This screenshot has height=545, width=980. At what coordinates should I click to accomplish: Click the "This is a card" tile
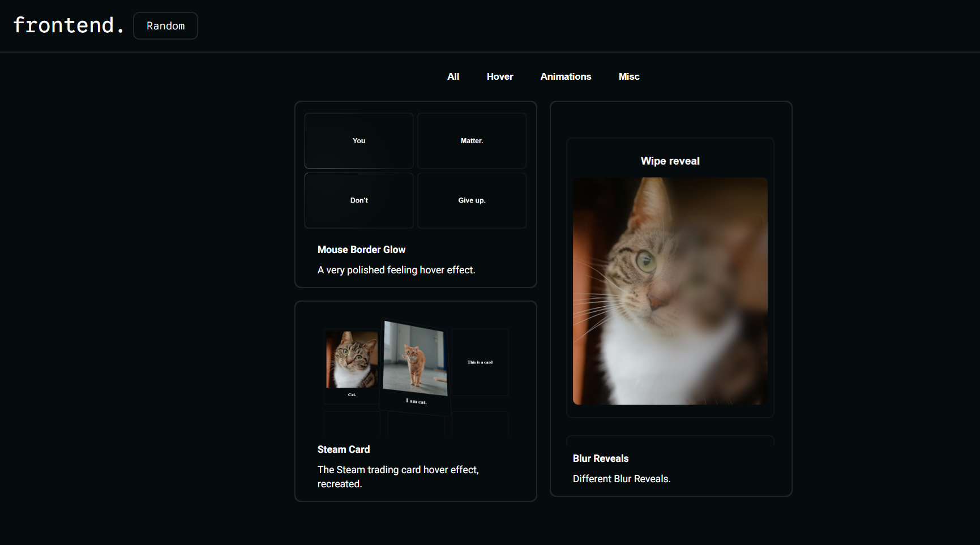480,362
